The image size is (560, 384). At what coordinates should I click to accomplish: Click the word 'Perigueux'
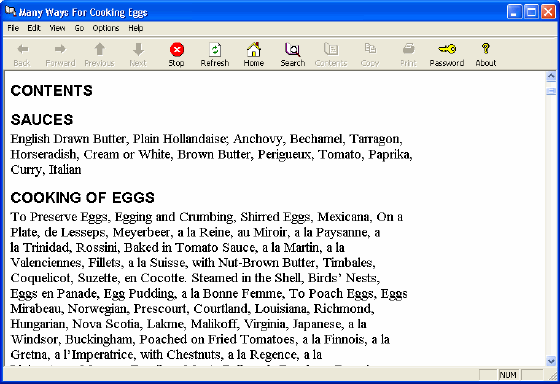click(x=284, y=154)
